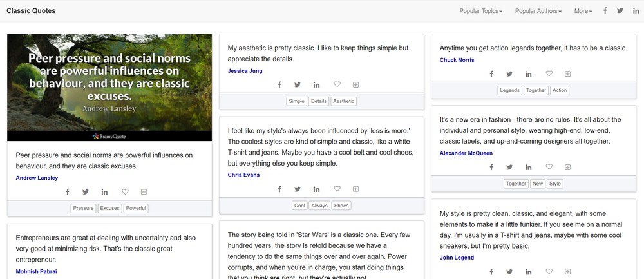Open Jessica Jung author page
The width and height of the screenshot is (644, 279).
point(245,71)
